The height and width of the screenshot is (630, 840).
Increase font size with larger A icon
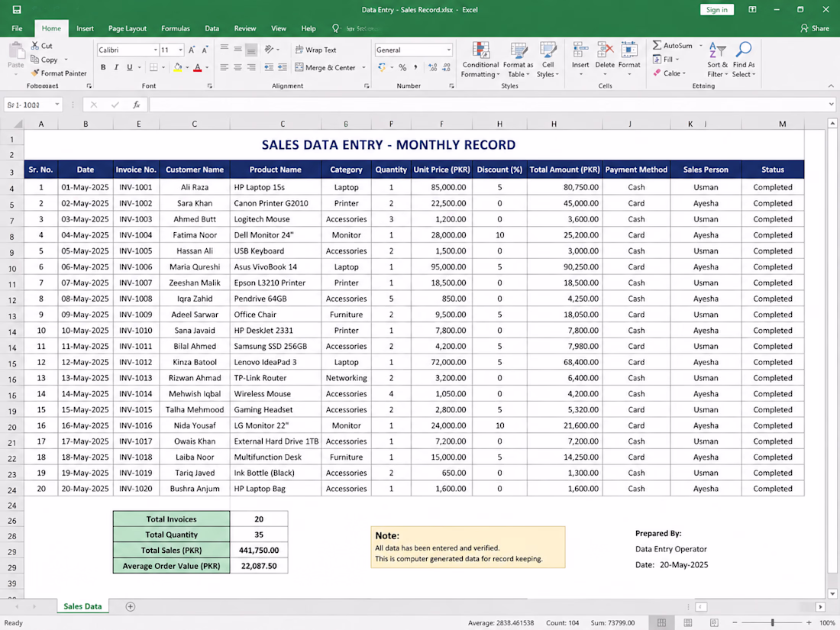[x=192, y=50]
